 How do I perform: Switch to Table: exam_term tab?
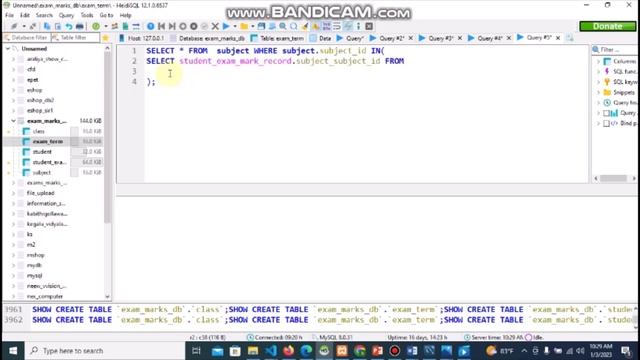pos(278,38)
